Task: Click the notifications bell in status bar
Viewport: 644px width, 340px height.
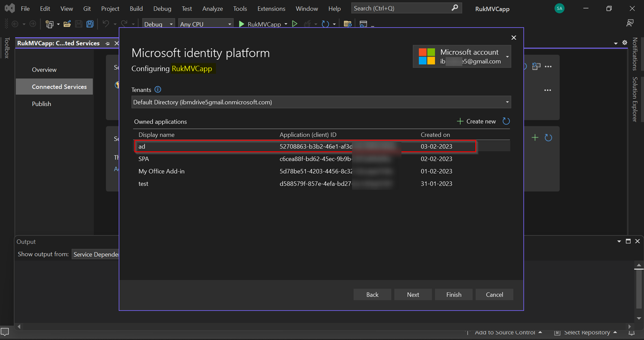Action: (x=632, y=332)
